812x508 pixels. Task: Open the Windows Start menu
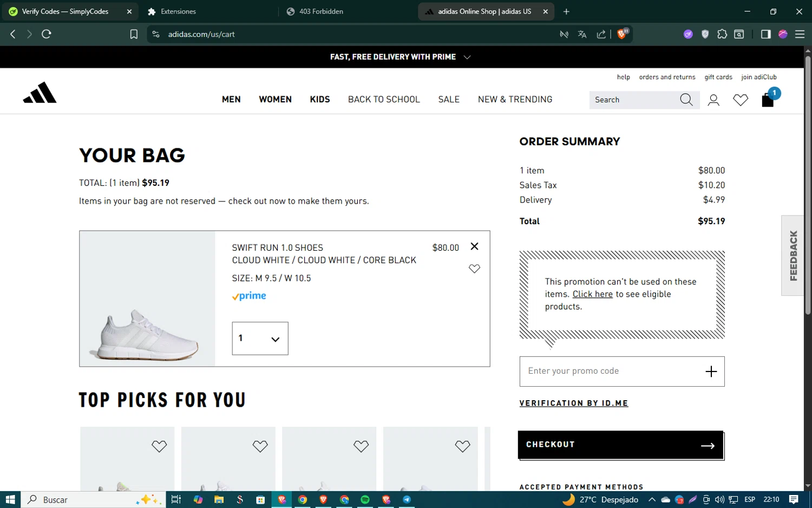pyautogui.click(x=10, y=499)
